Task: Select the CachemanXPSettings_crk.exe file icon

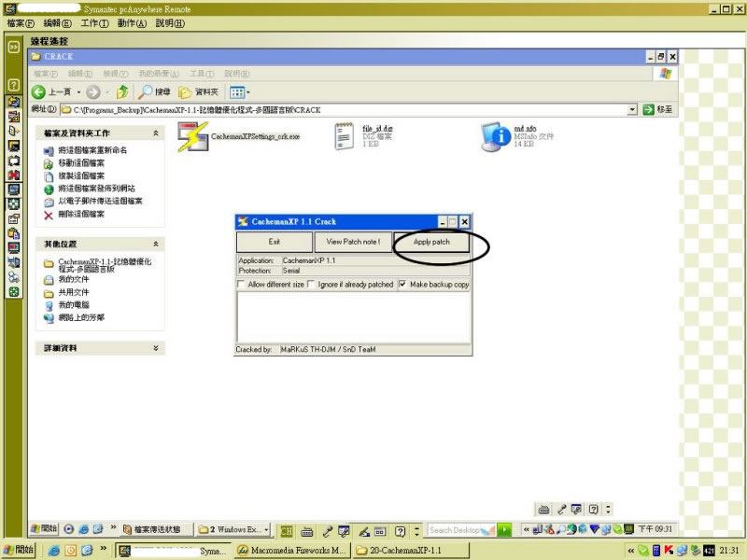Action: (193, 136)
